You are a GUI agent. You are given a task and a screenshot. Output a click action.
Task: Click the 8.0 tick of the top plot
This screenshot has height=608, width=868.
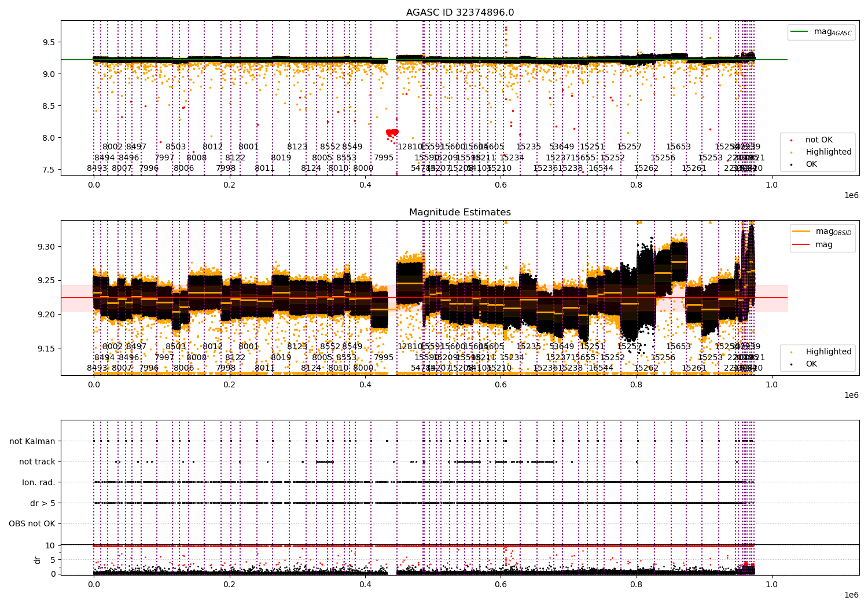(x=49, y=138)
